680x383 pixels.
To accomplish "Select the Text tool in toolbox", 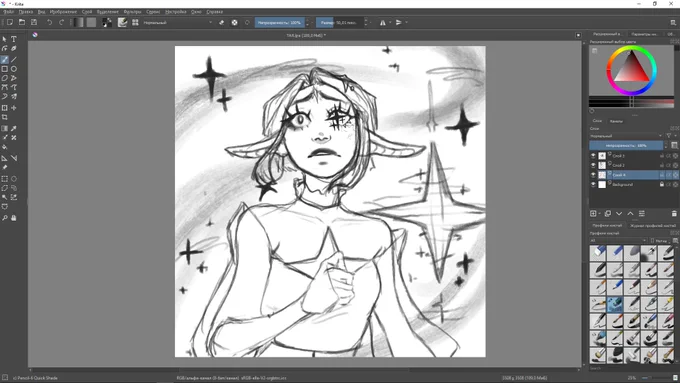I will 14,39.
